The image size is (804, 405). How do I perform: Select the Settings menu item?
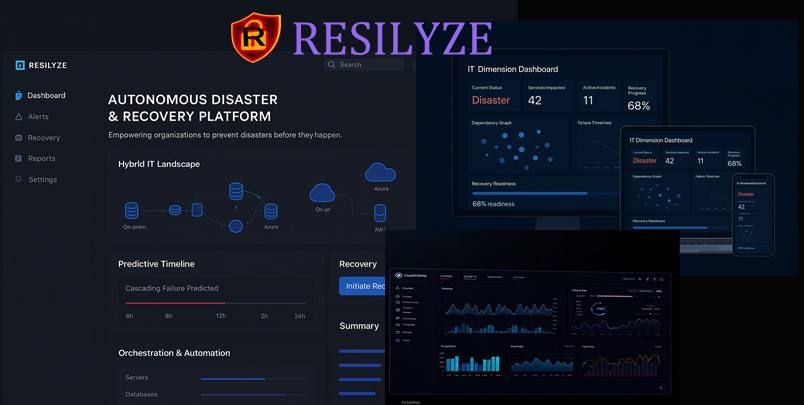pos(42,180)
